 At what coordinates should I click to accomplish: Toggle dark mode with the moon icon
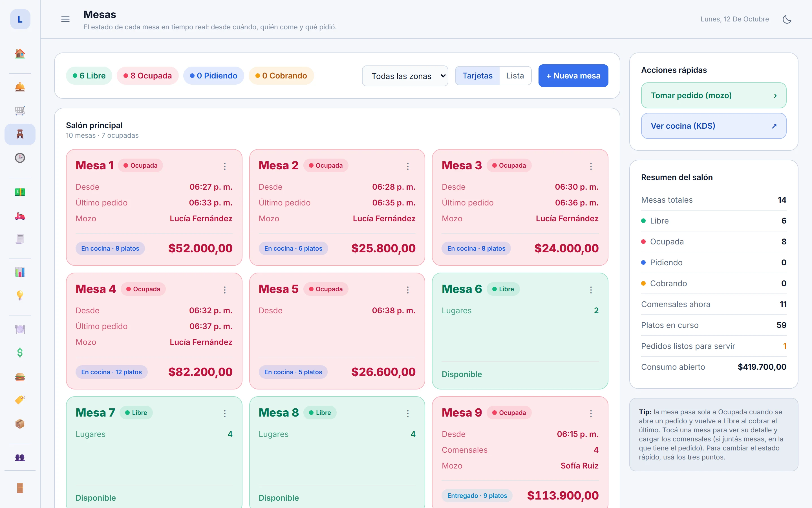787,19
